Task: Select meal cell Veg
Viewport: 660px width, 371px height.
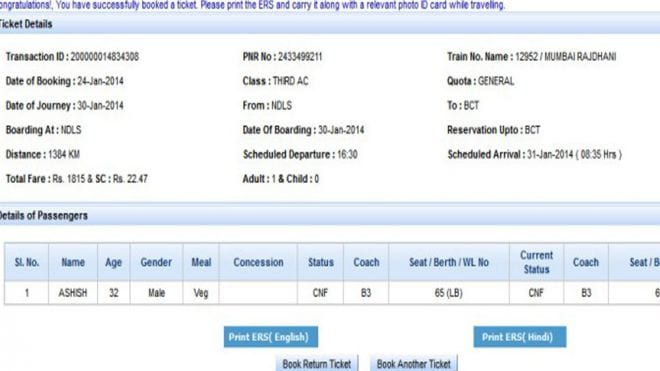Action: coord(201,293)
